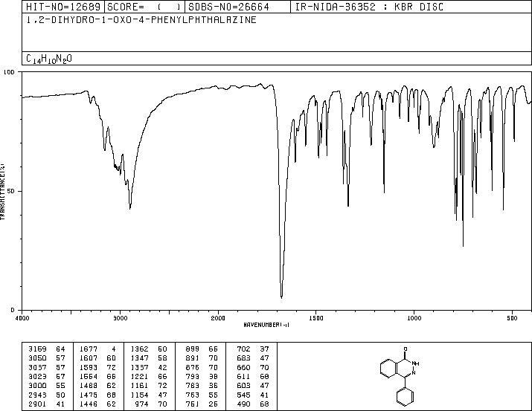Screen dimensions: 532x411
Task: Click the chemical structure drawing thumbnail
Action: (x=400, y=376)
